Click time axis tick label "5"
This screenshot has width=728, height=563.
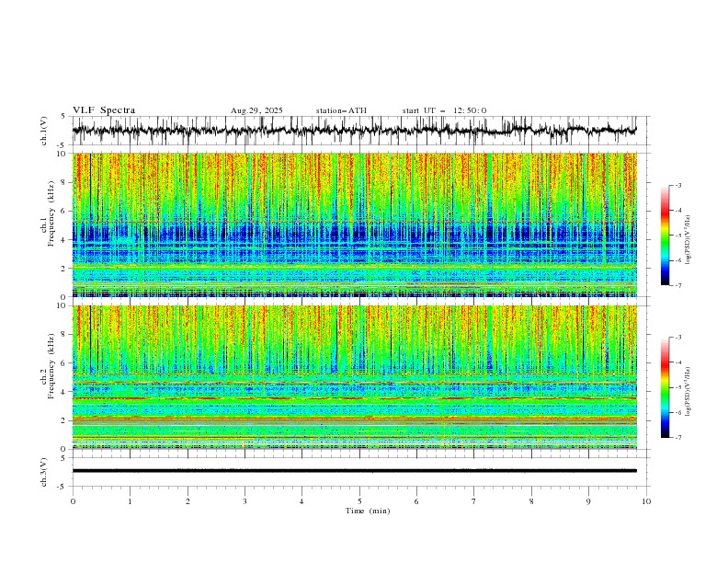coord(359,501)
